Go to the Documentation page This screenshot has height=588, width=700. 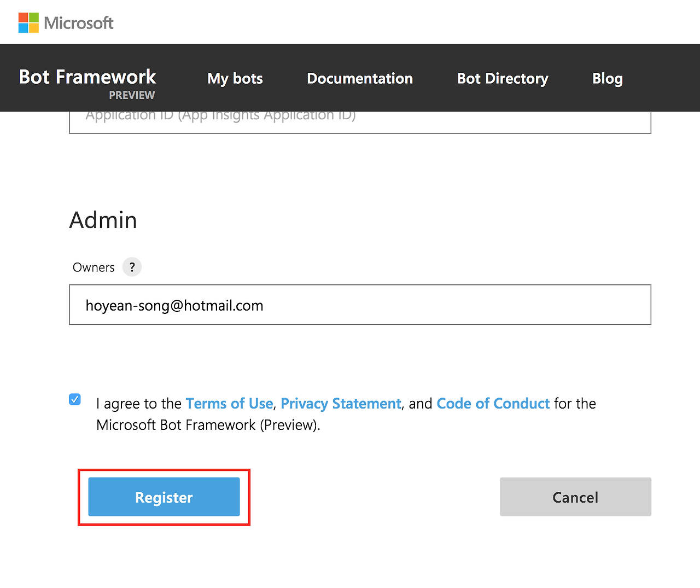point(360,78)
